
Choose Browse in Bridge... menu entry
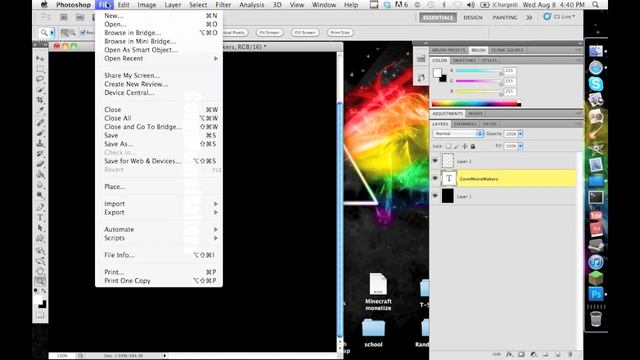pyautogui.click(x=159, y=33)
